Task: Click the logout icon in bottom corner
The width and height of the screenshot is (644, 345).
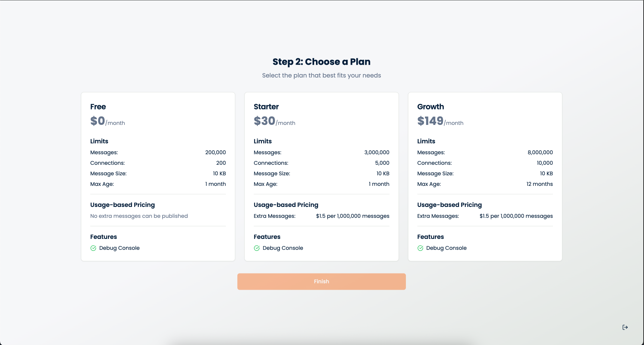Action: pyautogui.click(x=625, y=327)
